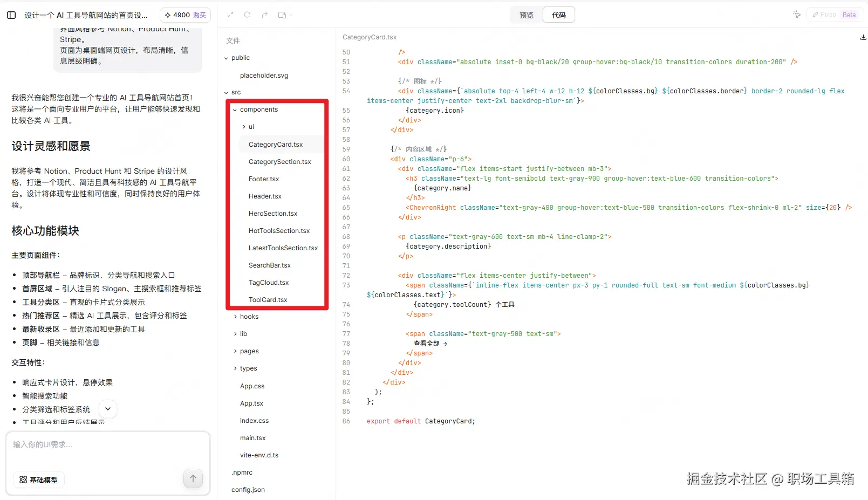Open HotToolsSection.tsx file

(x=279, y=231)
